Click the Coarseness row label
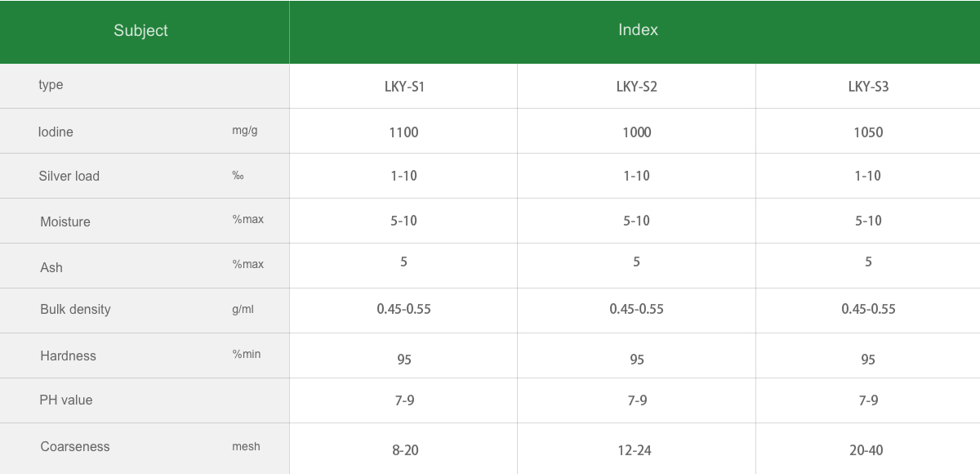The height and width of the screenshot is (474, 980). pyautogui.click(x=74, y=447)
